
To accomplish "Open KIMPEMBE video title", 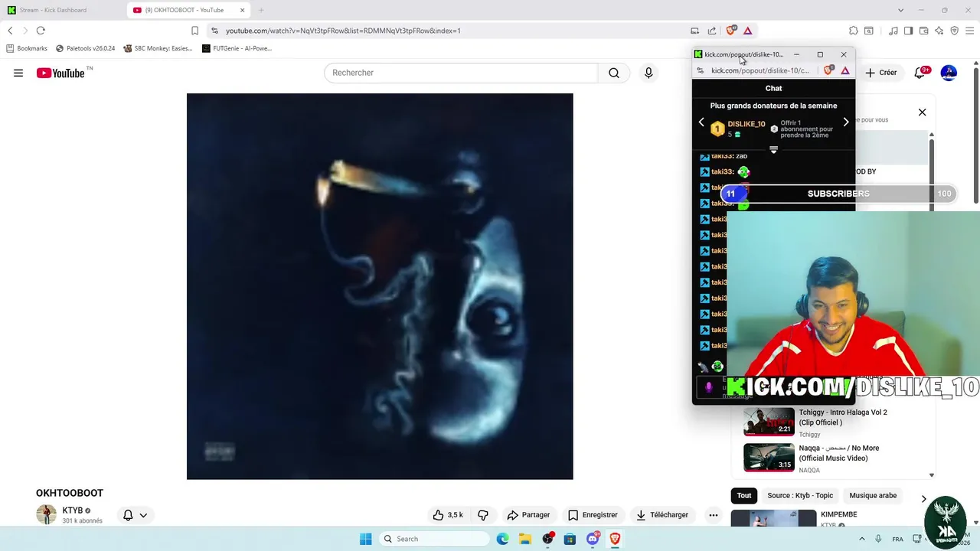I will pos(838,514).
